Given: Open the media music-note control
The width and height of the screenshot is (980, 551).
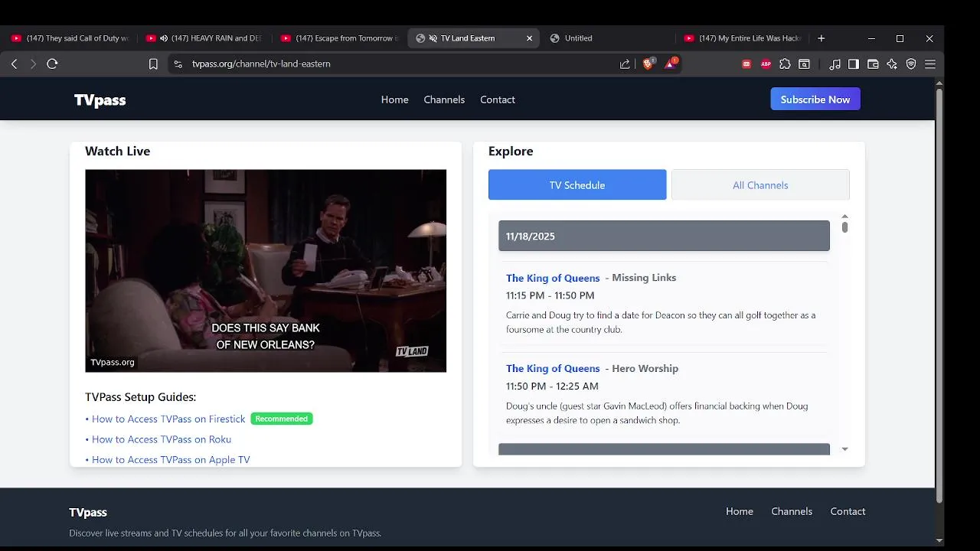Looking at the screenshot, I should tap(835, 64).
